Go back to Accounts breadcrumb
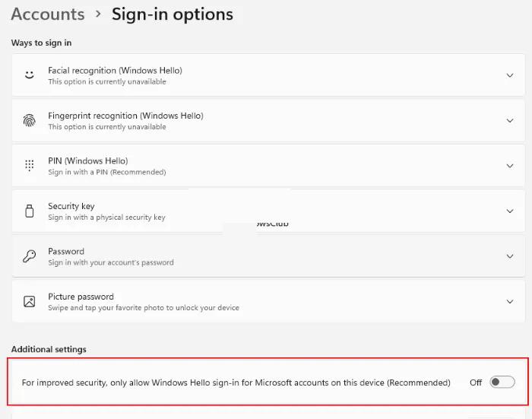 [48, 14]
